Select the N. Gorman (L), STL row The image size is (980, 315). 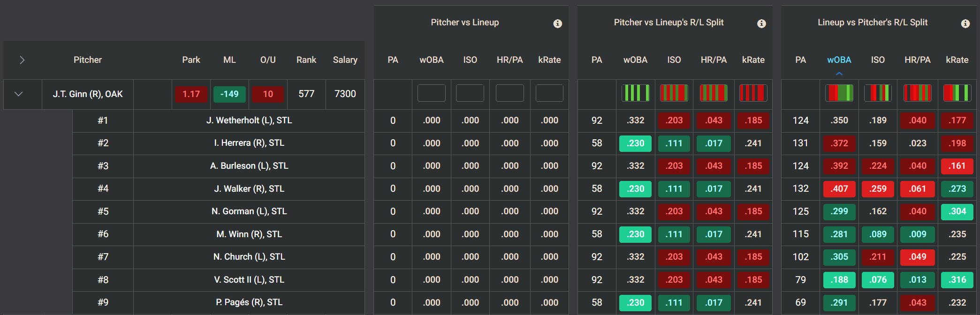coord(249,211)
